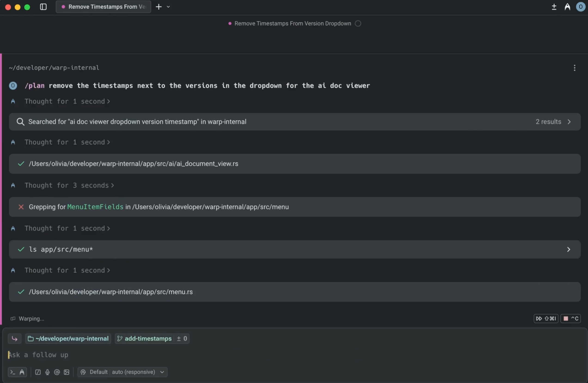Viewport: 588px width, 383px height.
Task: Click the slash commands icon
Action: click(x=38, y=372)
